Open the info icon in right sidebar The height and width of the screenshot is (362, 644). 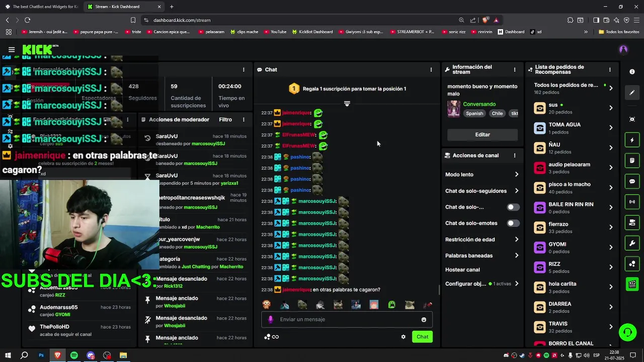pyautogui.click(x=632, y=72)
